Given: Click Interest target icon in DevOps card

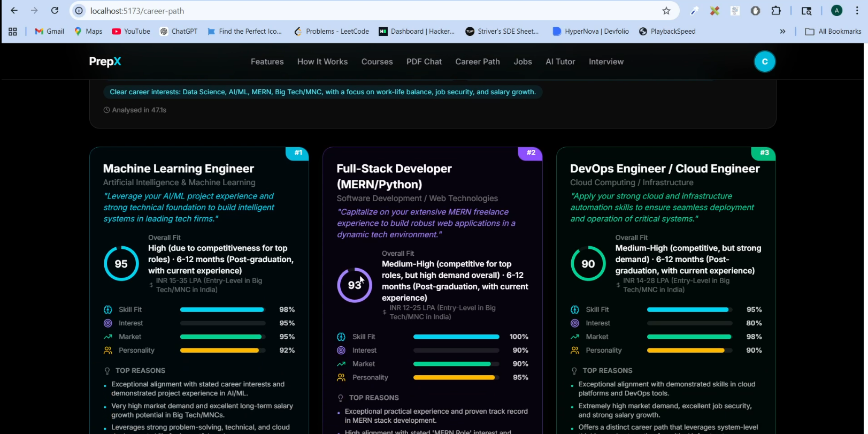Looking at the screenshot, I should click(575, 323).
